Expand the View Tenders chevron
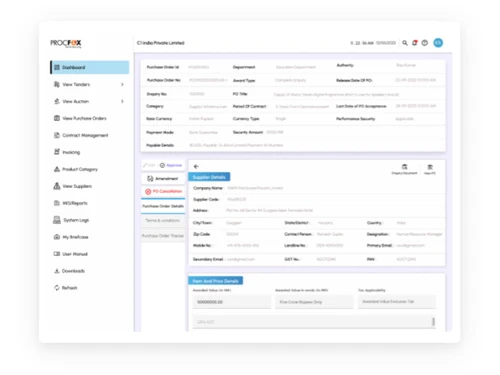 pyautogui.click(x=122, y=84)
